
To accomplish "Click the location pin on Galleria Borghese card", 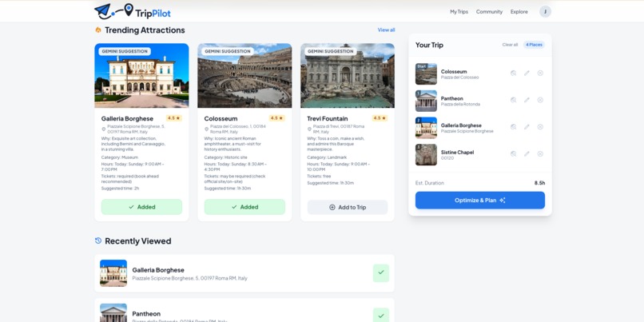I will click(104, 129).
